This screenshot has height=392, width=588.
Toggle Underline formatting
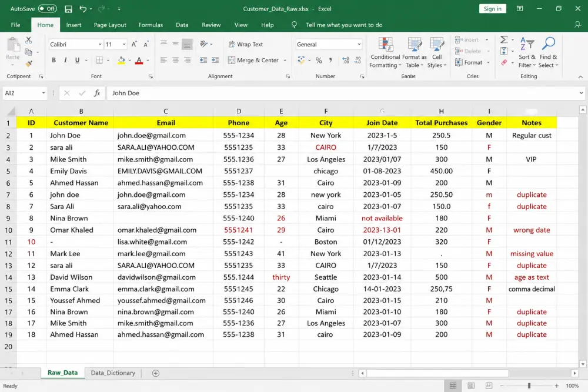tap(77, 60)
